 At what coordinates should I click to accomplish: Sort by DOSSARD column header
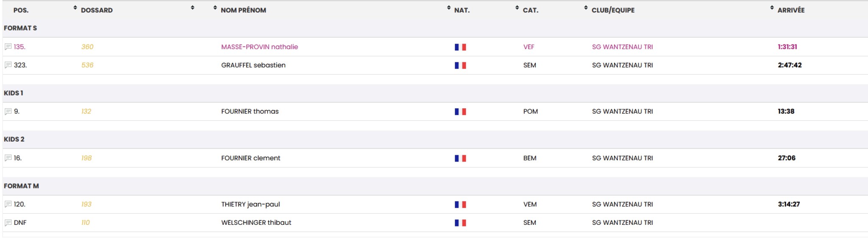pos(97,10)
